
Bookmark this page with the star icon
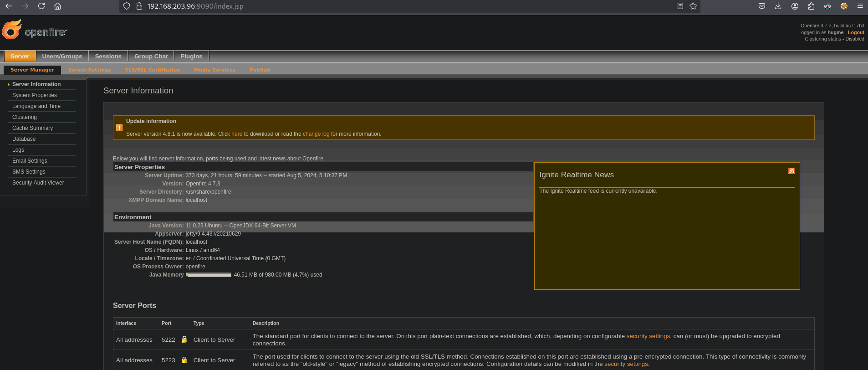click(x=693, y=6)
